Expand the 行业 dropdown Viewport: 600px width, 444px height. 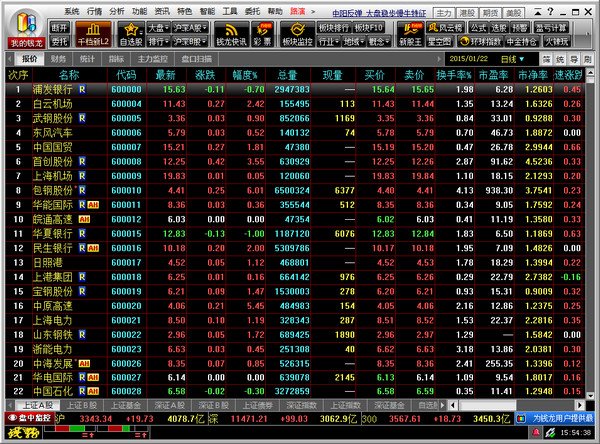pyautogui.click(x=328, y=41)
